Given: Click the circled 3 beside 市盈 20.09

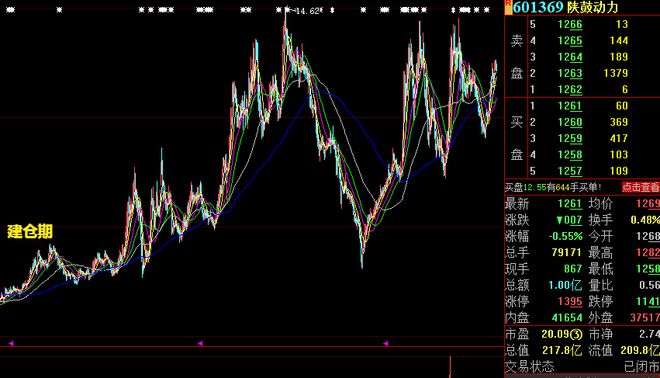Looking at the screenshot, I should (x=577, y=335).
